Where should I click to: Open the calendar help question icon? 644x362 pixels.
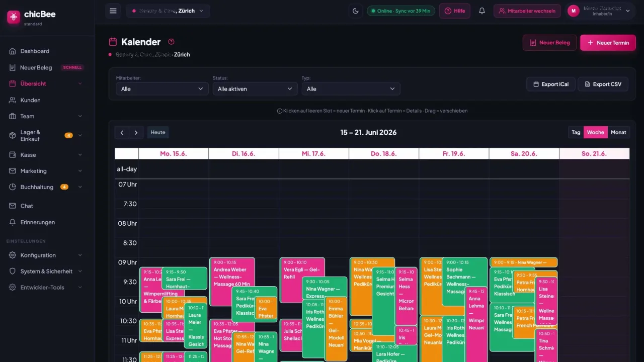pyautogui.click(x=171, y=42)
